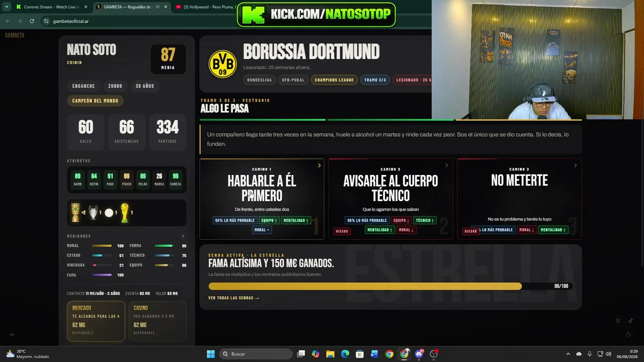This screenshot has width=644, height=362.
Task: Click the World Cup trophy icon
Action: pos(124,213)
